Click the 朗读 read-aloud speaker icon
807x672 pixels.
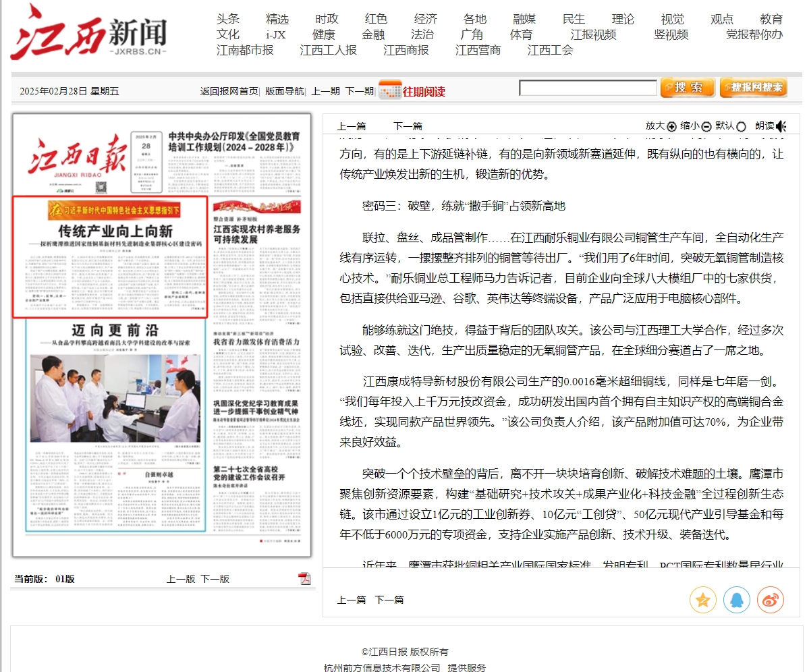click(x=781, y=126)
